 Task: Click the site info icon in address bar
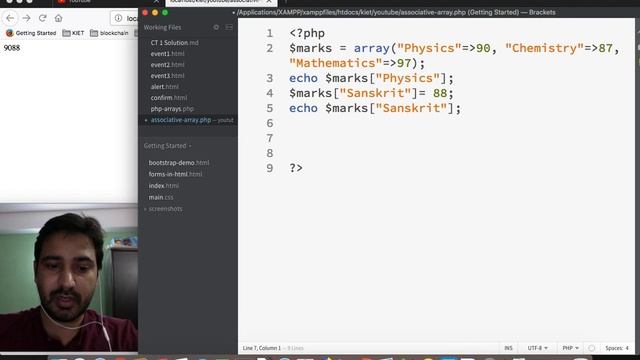click(x=118, y=18)
